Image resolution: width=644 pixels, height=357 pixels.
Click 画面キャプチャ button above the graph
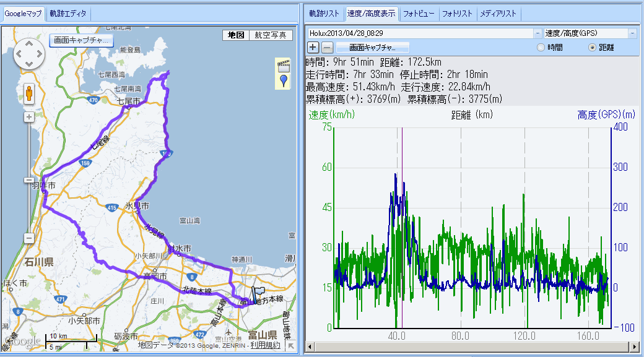point(372,47)
